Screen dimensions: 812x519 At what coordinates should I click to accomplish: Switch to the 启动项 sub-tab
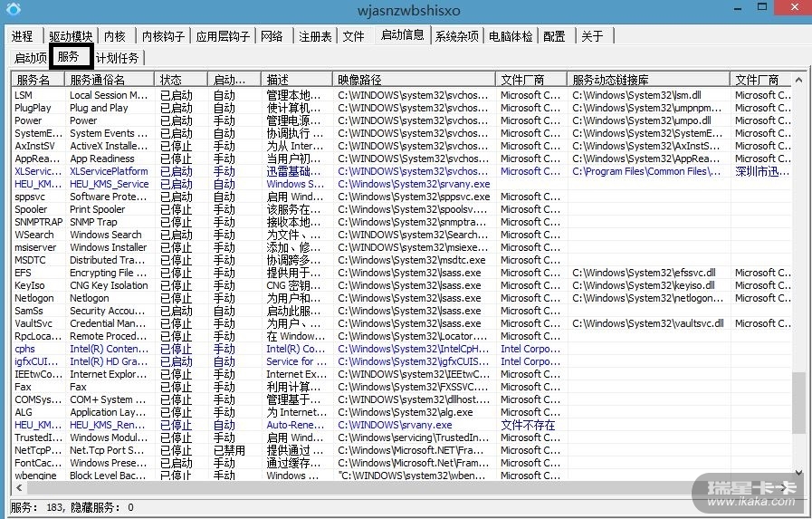coord(30,58)
